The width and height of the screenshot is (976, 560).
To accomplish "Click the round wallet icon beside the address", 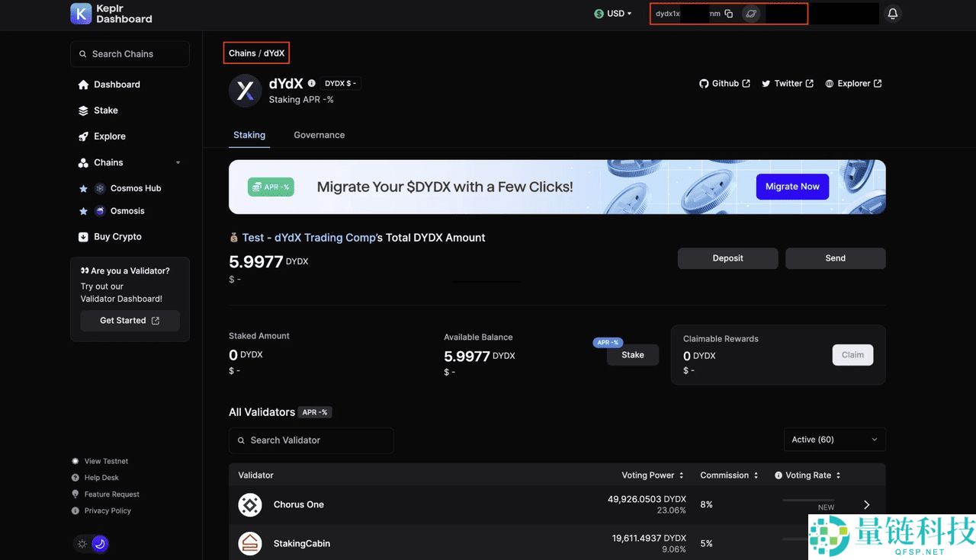I will (x=751, y=14).
